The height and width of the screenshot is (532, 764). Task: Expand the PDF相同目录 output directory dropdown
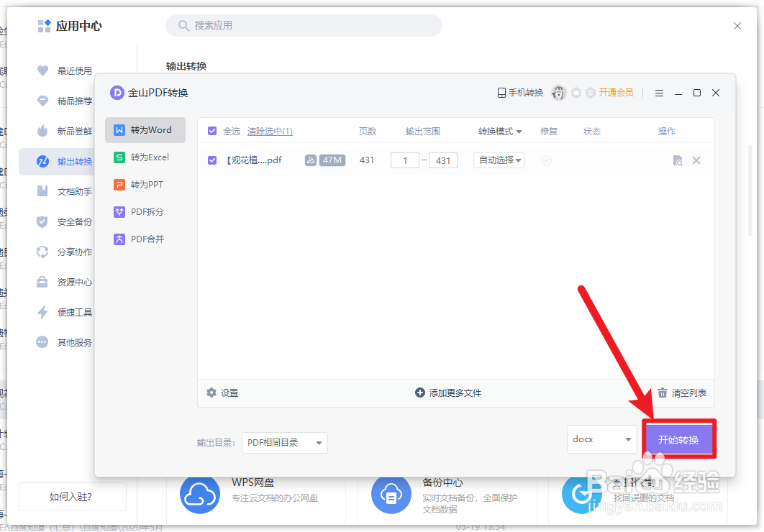point(284,443)
